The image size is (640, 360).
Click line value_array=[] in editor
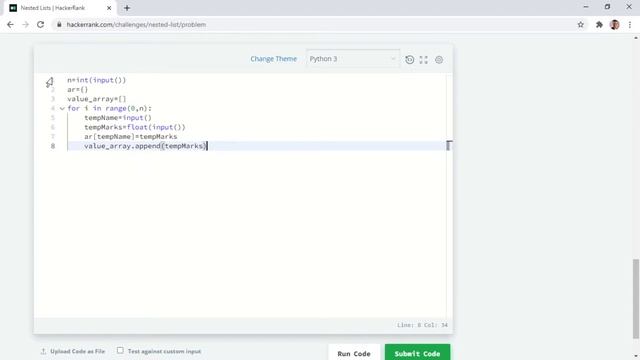point(97,99)
